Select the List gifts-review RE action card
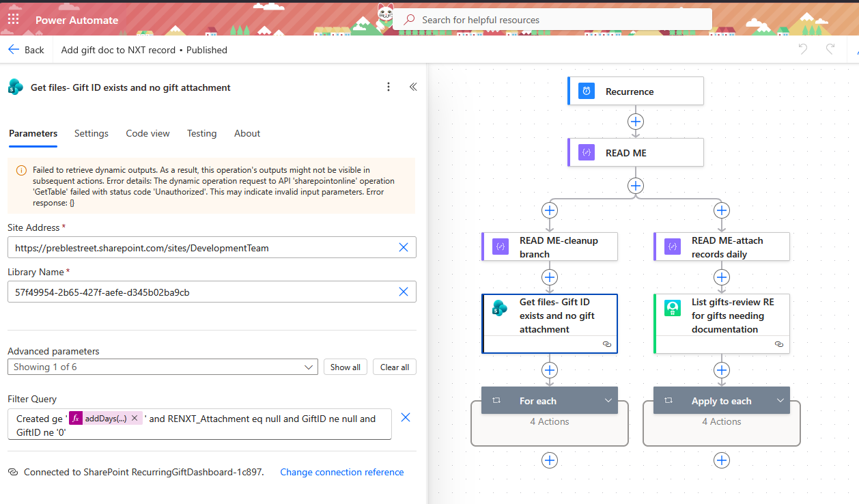This screenshot has width=859, height=504. coord(722,324)
